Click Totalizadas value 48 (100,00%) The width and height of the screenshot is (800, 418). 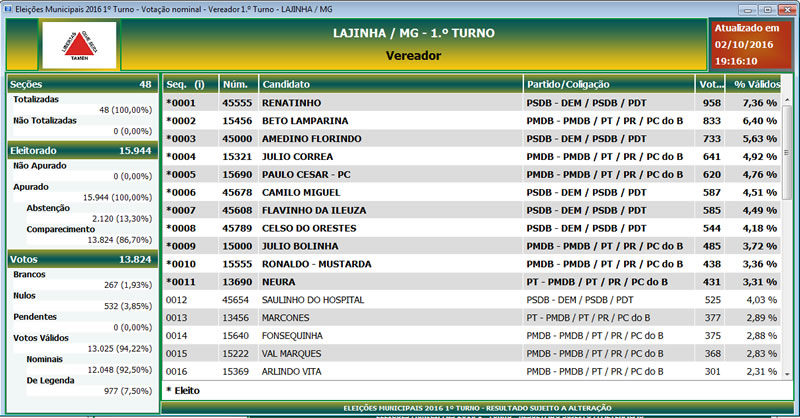tap(126, 110)
